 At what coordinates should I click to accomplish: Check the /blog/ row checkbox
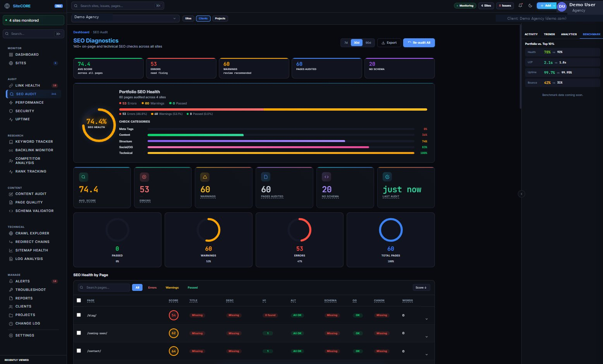click(x=79, y=315)
